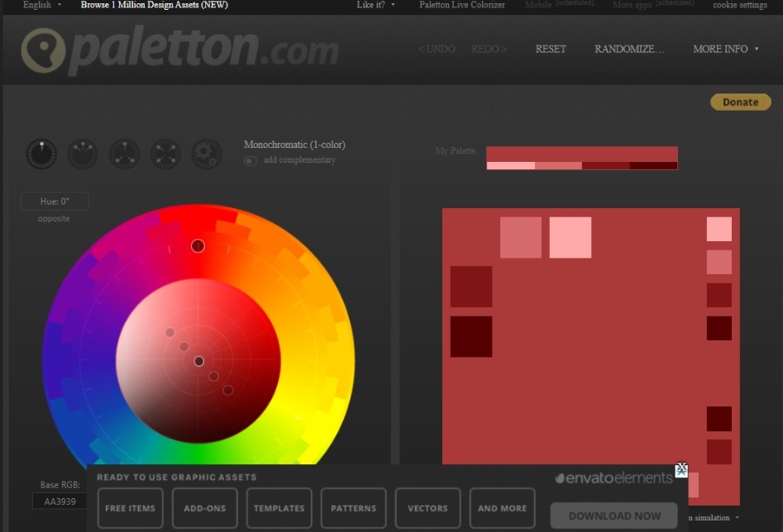Dismiss the ad with the close icon

[681, 470]
